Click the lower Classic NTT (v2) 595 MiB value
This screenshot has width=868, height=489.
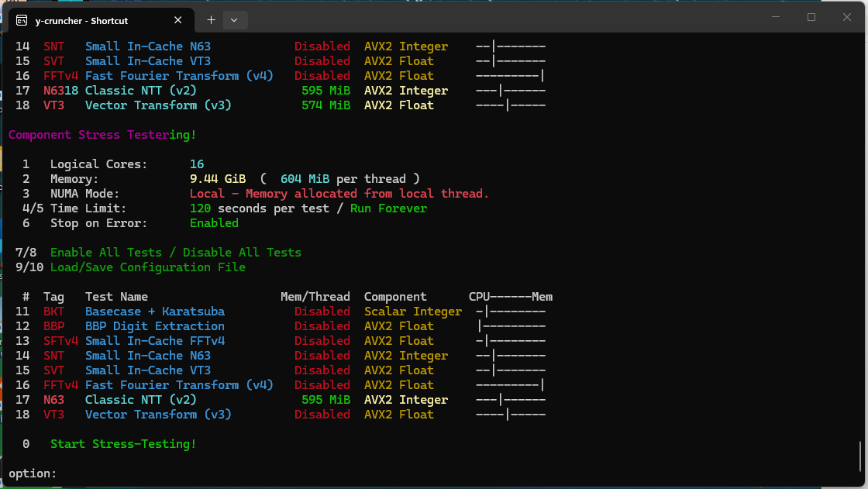click(325, 400)
